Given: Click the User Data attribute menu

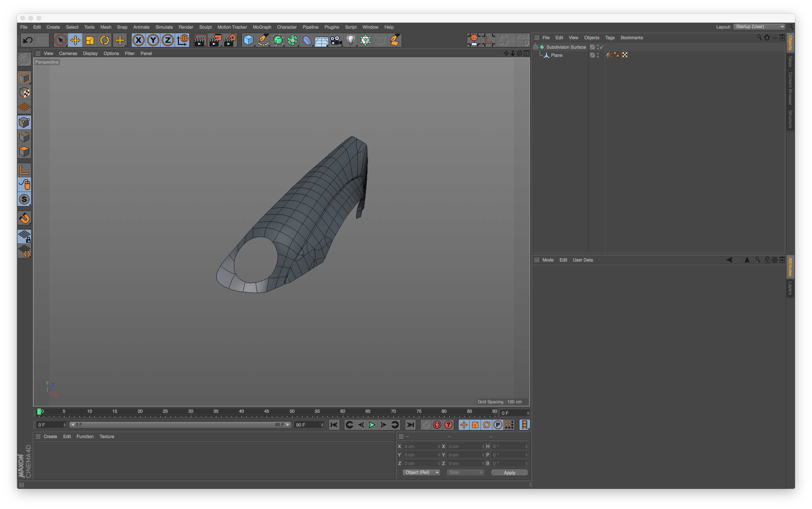Looking at the screenshot, I should (x=583, y=260).
